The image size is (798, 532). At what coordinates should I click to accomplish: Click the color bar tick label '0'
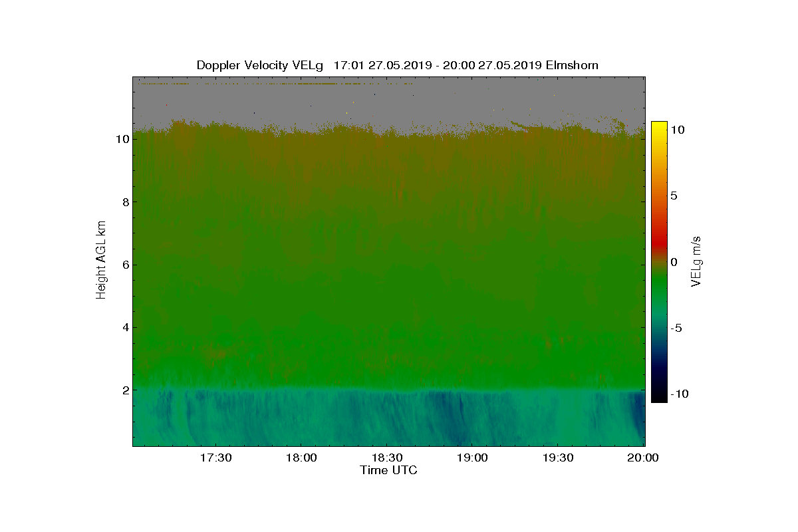point(674,262)
